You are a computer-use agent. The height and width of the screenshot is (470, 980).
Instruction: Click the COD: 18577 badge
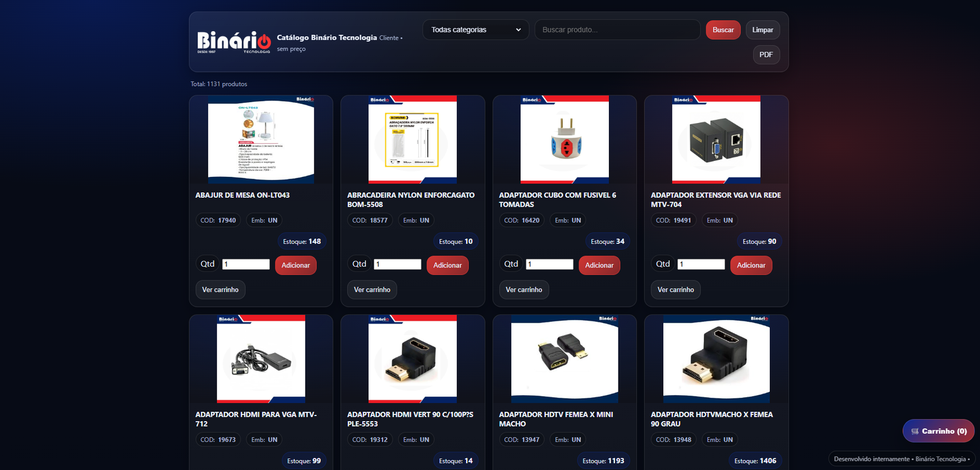coord(370,220)
